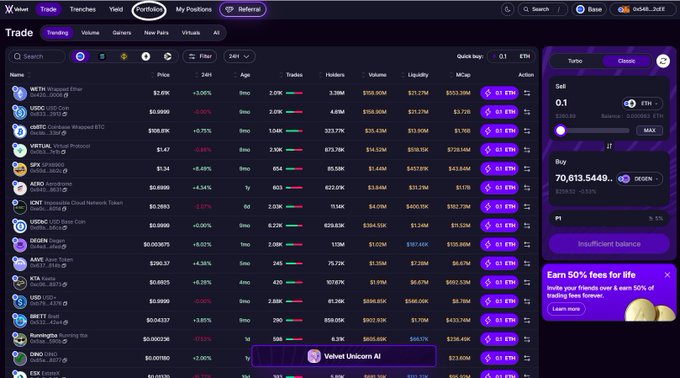This screenshot has height=378, width=680.
Task: Select the Solana chain filter icon
Action: point(102,56)
